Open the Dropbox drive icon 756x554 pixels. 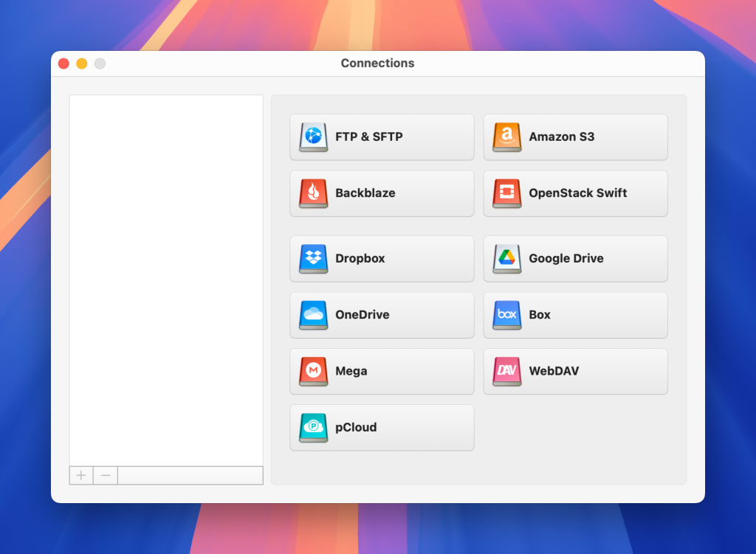(x=313, y=259)
